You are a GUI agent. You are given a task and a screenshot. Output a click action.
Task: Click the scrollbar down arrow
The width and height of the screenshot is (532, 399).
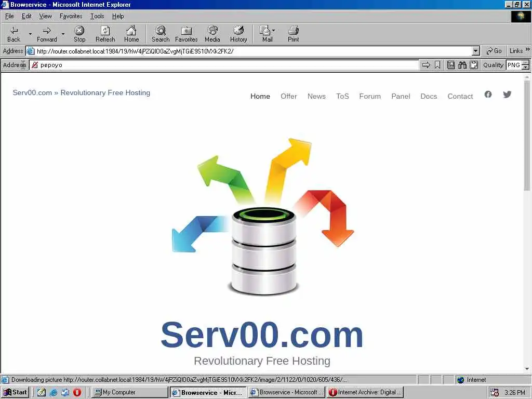527,369
